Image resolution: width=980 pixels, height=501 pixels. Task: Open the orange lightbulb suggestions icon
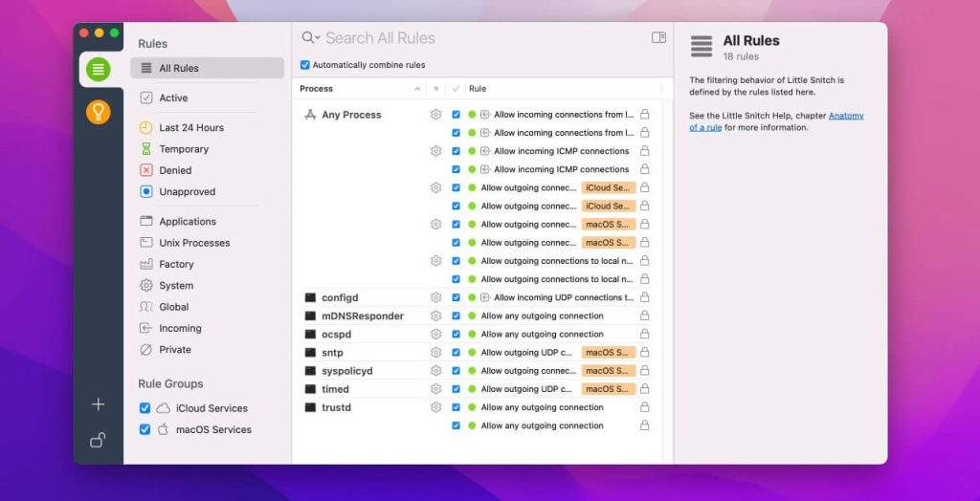point(98,113)
